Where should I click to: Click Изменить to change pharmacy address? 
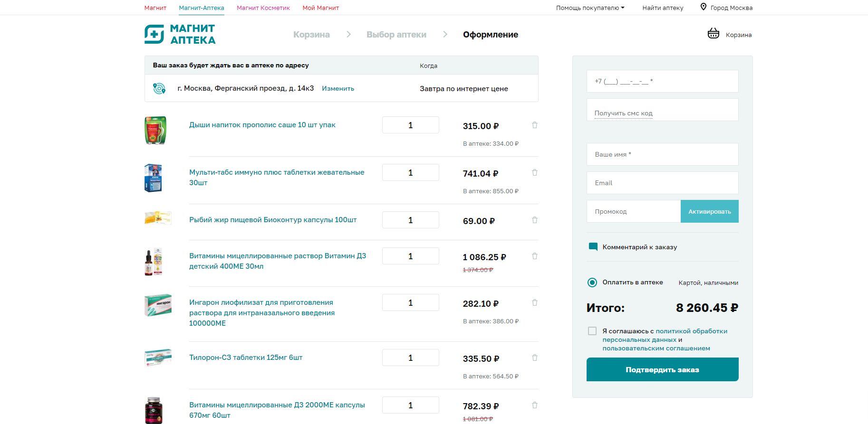pyautogui.click(x=338, y=88)
